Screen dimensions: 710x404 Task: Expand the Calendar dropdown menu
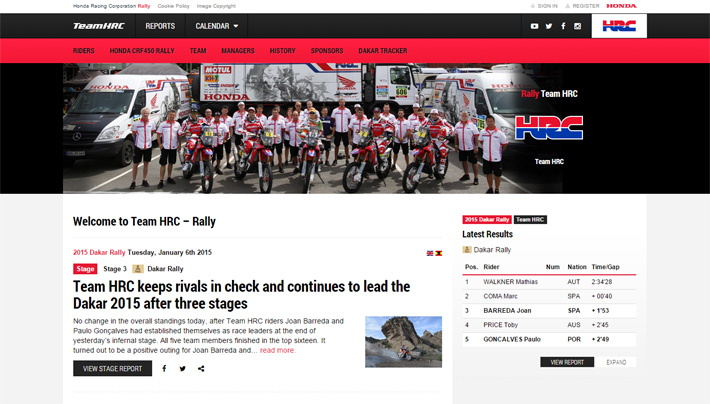coord(216,26)
